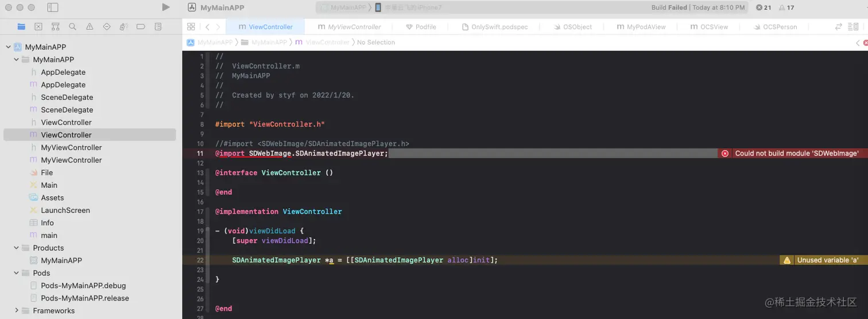Open the Issue navigator triangle icon
The height and width of the screenshot is (319, 868).
tap(90, 26)
